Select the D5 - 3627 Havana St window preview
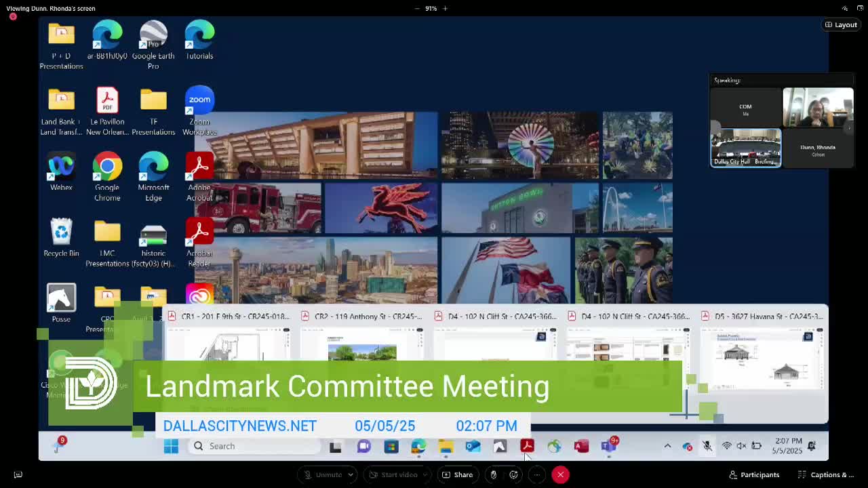The image size is (868, 488). pos(762,349)
